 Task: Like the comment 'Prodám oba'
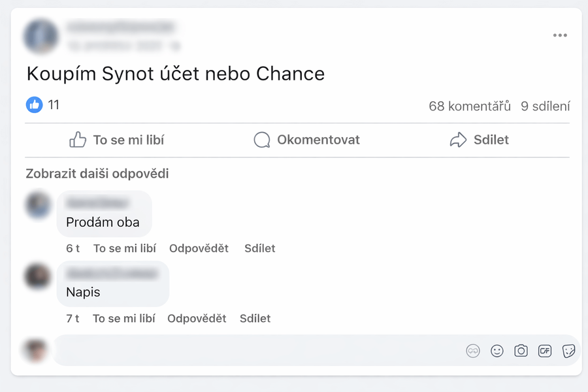tap(124, 248)
